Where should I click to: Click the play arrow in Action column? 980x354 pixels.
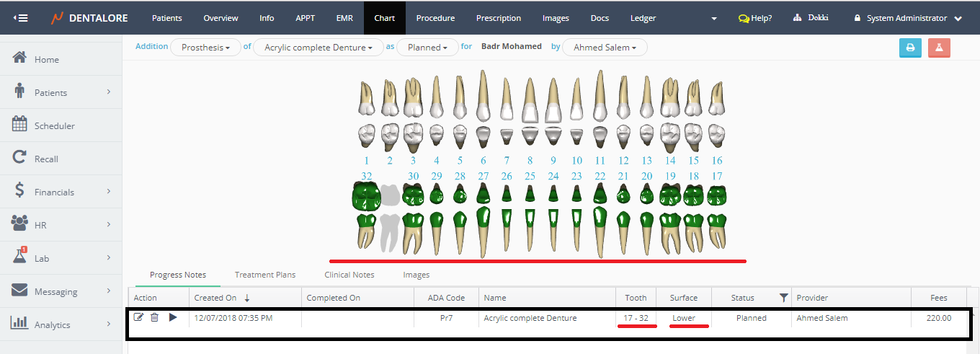(173, 317)
